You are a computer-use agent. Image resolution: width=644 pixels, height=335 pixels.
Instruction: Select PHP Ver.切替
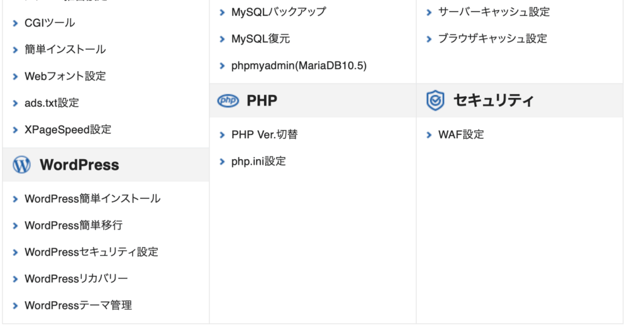[x=265, y=135]
